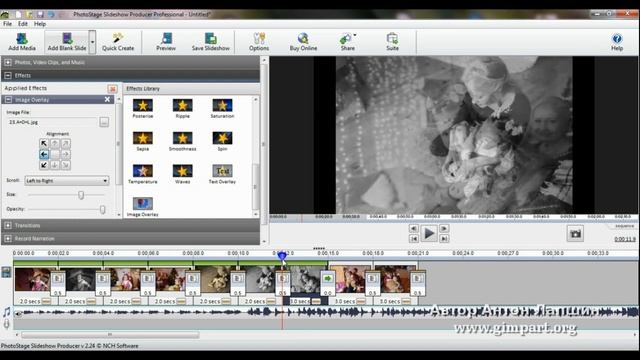Open the Scroll direction dropdown
The width and height of the screenshot is (640, 360).
click(67, 180)
